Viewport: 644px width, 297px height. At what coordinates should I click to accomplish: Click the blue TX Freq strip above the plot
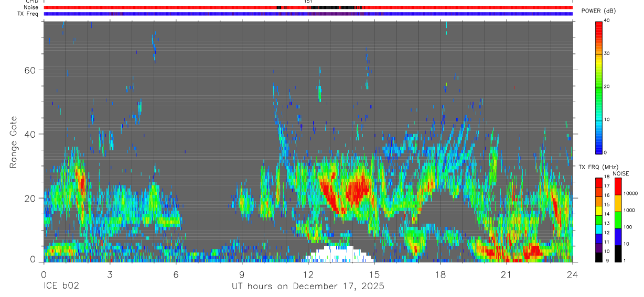308,14
